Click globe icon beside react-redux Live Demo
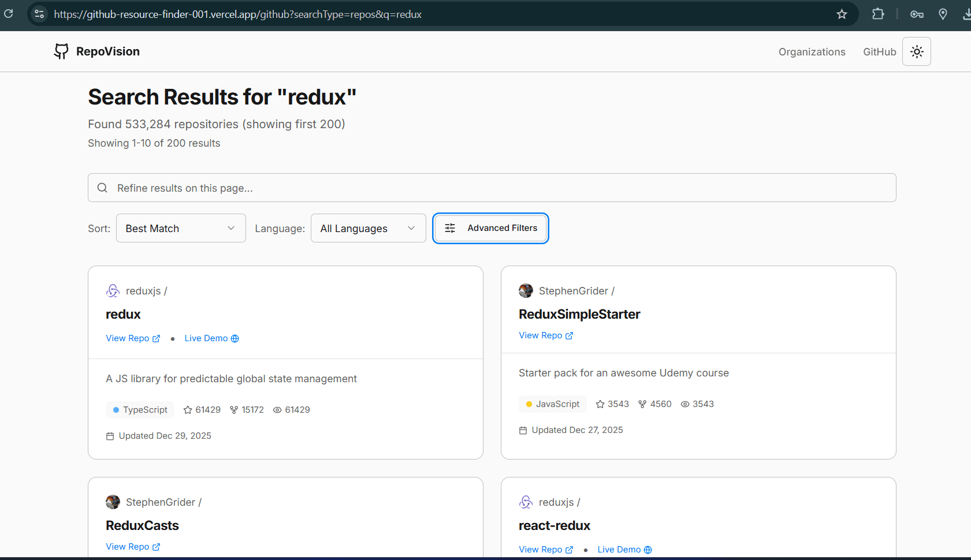The width and height of the screenshot is (971, 560). 648,550
